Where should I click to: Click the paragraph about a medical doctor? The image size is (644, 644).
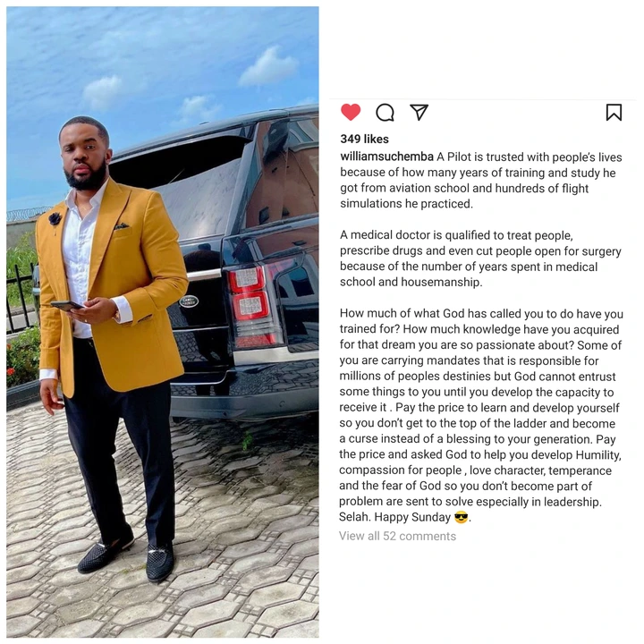point(480,258)
